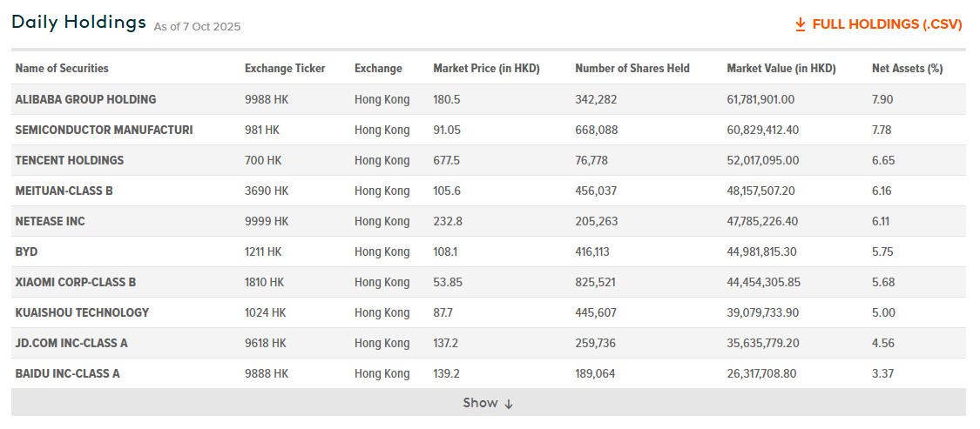Click the Market Value (in HKD) header
This screenshot has width=980, height=429.
(x=781, y=69)
